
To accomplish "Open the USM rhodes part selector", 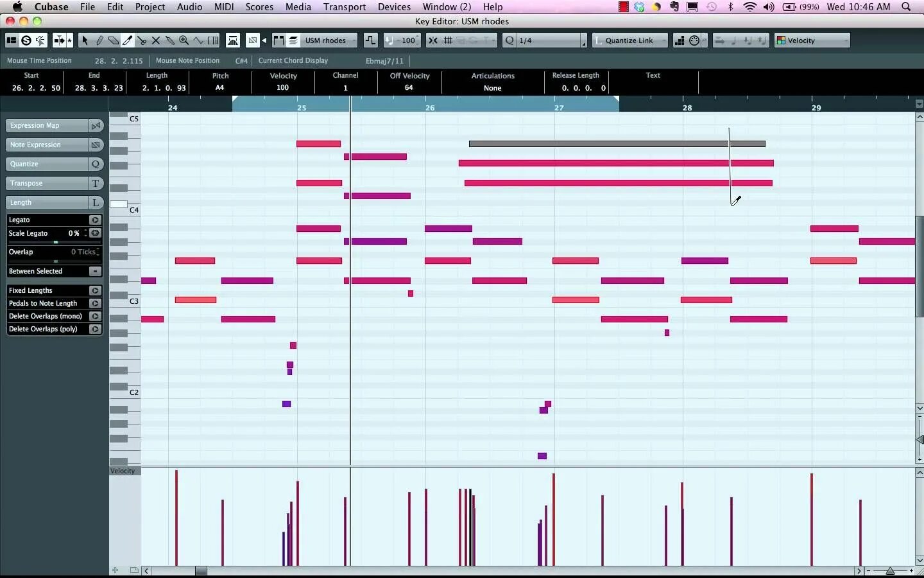I will [329, 40].
